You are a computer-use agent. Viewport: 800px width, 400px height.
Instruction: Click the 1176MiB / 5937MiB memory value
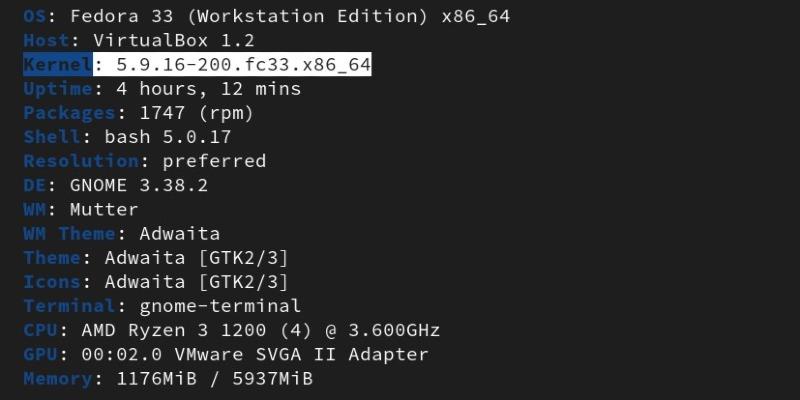[214, 378]
